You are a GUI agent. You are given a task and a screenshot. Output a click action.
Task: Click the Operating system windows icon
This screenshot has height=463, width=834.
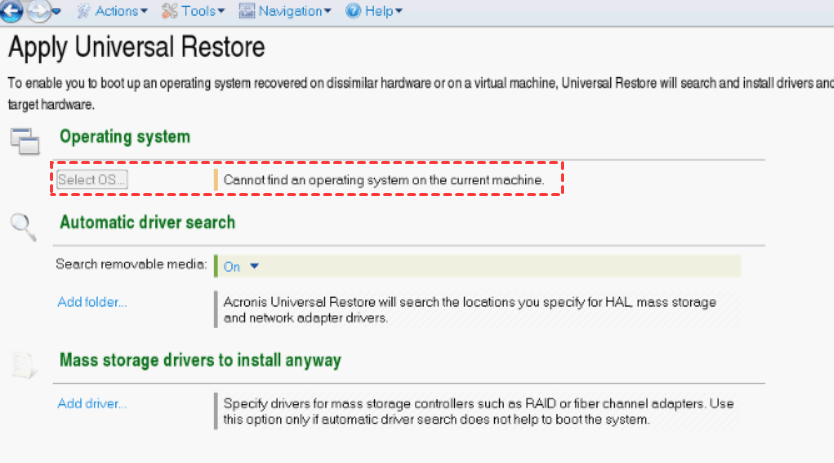pyautogui.click(x=24, y=141)
